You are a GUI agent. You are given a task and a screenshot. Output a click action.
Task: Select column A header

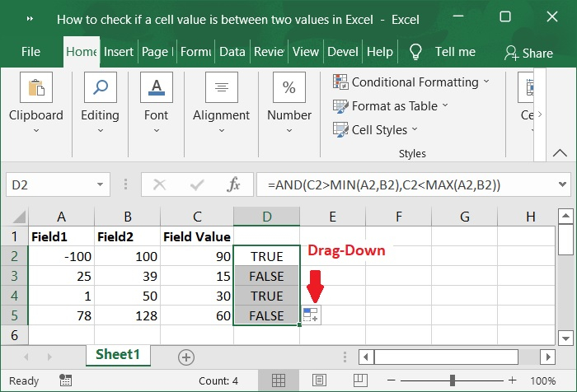62,217
